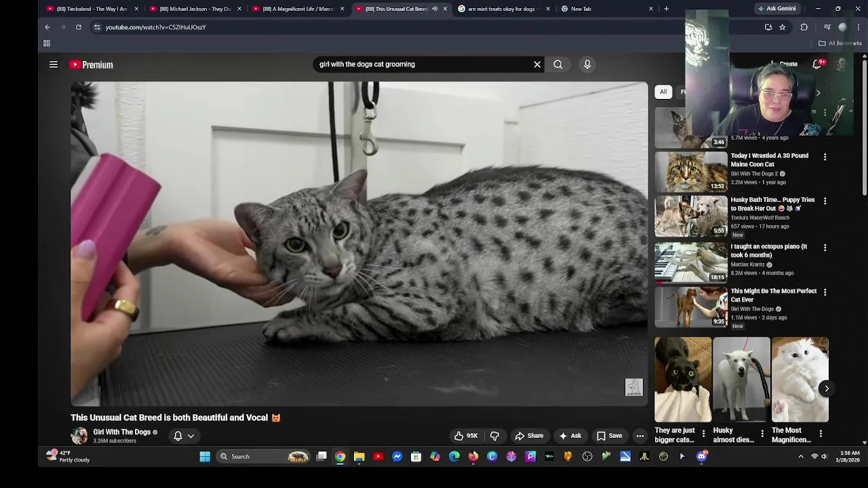Open the black cat Short thumbnail
Viewport: 868px width, 488px height.
(x=683, y=380)
